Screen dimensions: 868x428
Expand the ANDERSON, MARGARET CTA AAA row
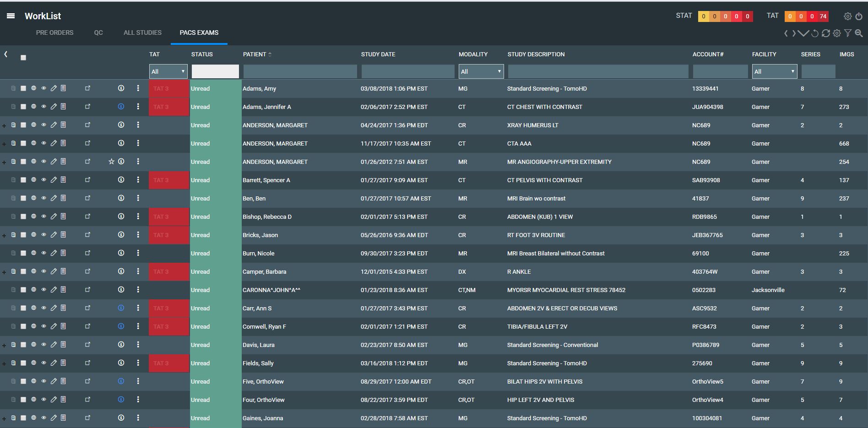pos(4,144)
